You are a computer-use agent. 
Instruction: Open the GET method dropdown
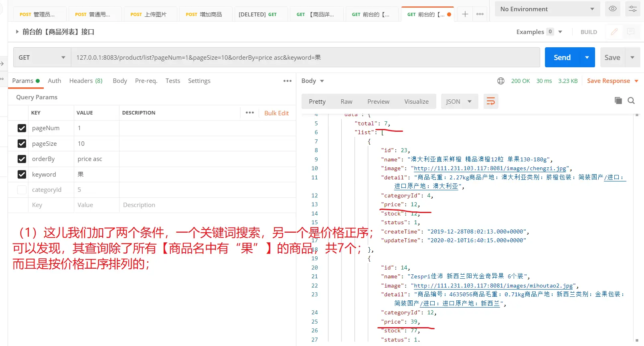pos(42,58)
